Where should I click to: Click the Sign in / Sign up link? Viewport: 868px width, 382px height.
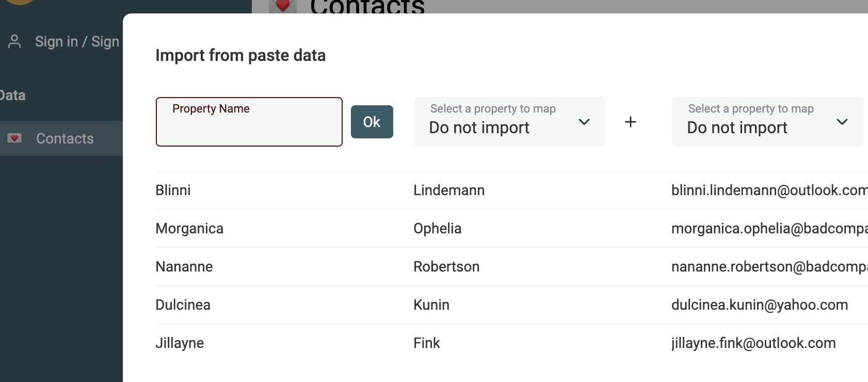(x=77, y=41)
